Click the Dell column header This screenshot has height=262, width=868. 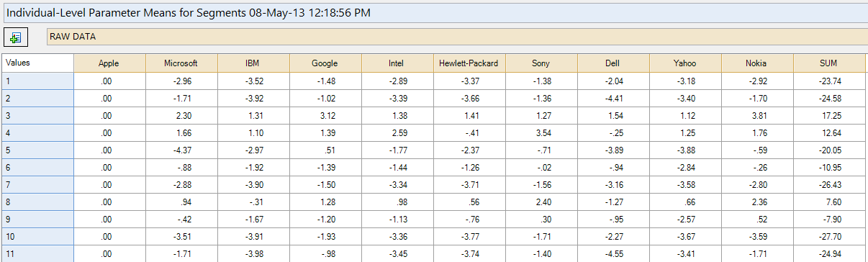click(x=612, y=63)
